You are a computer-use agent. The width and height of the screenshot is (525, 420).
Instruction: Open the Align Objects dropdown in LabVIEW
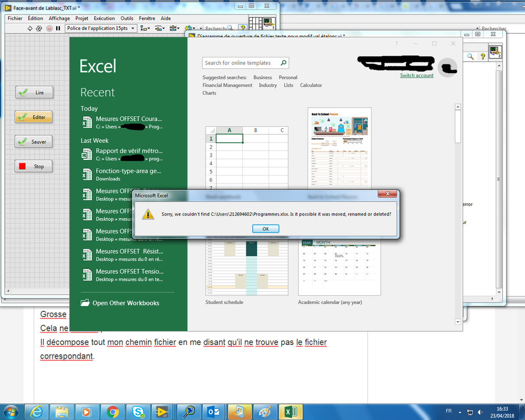(145, 28)
